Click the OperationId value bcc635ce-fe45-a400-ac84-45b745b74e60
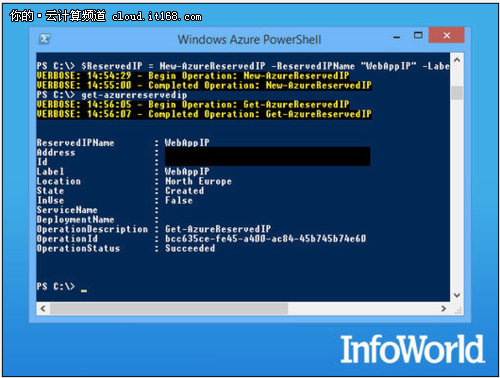Screen dimensions: 500x378 pos(265,239)
